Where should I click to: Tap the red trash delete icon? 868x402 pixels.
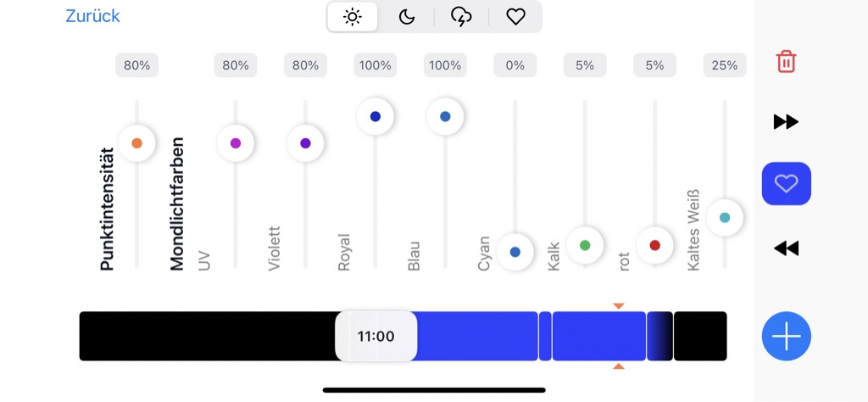pyautogui.click(x=786, y=62)
